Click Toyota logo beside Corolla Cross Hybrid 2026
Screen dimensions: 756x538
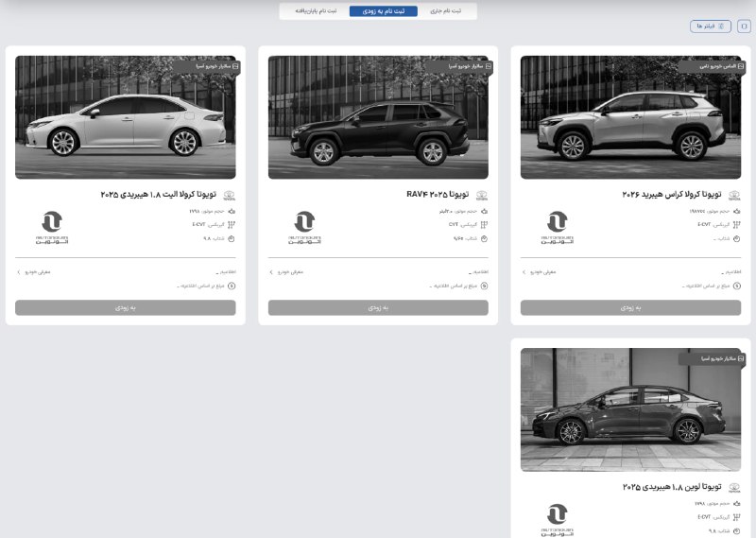734,196
